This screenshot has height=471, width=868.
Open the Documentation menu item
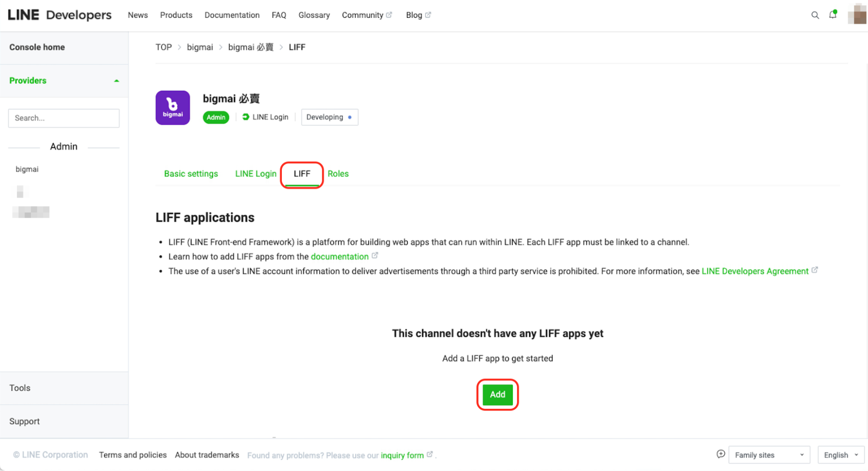(x=232, y=15)
